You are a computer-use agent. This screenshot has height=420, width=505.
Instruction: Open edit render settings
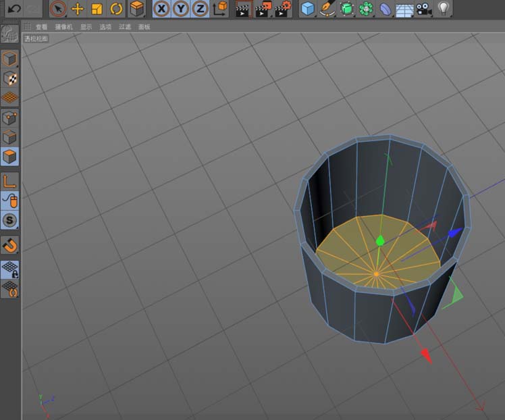click(x=283, y=9)
